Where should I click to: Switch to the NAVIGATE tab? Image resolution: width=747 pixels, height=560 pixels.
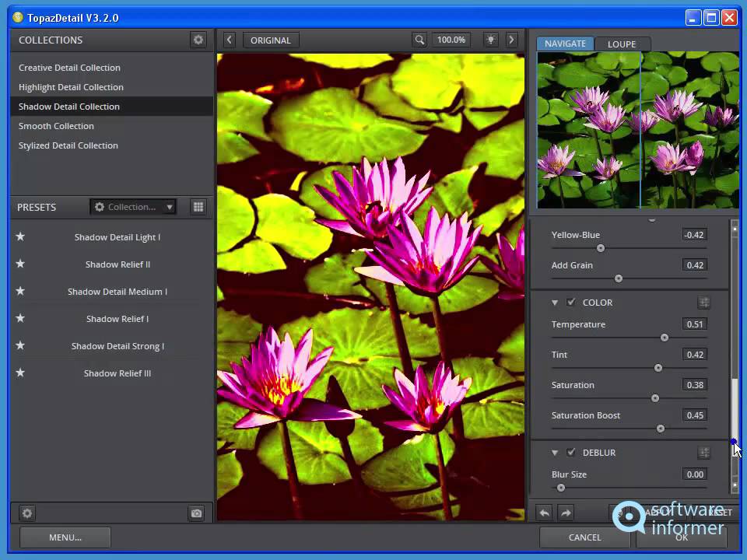[565, 44]
